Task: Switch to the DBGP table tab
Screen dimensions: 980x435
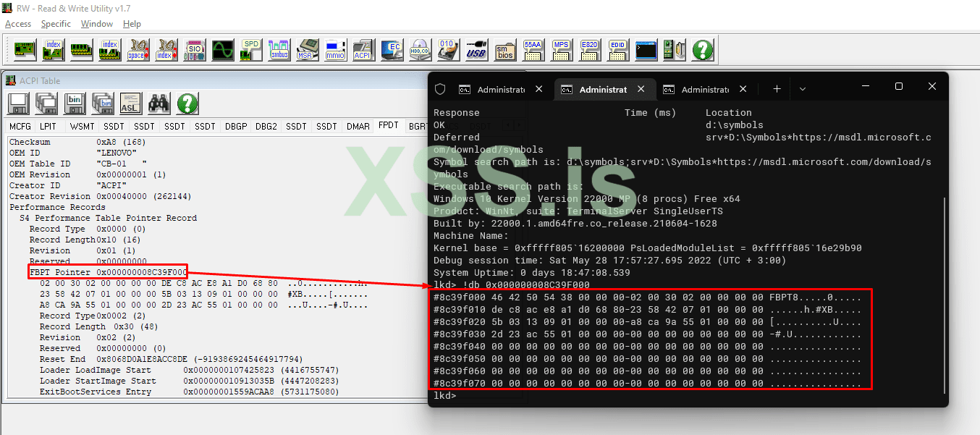Action: 236,126
